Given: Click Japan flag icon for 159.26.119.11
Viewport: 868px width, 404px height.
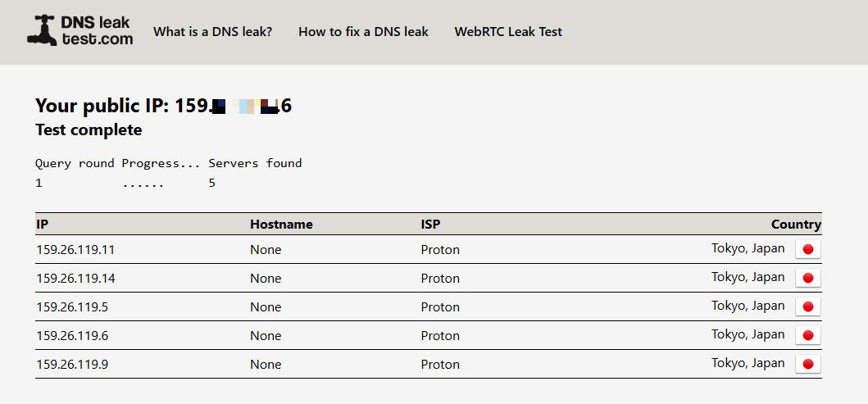Looking at the screenshot, I should click(x=807, y=250).
